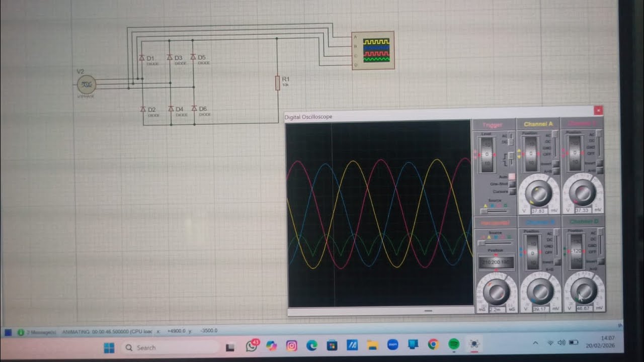Open Microsoft Store from the taskbar
This screenshot has height=362, width=644.
(332, 345)
